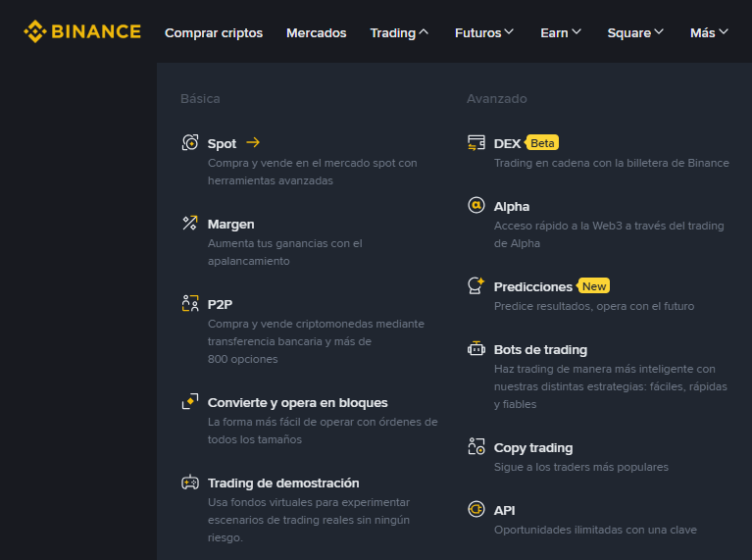Click text 'Aumenta tus ganancias con el apalancamiento'
This screenshot has height=560, width=752.
click(285, 252)
